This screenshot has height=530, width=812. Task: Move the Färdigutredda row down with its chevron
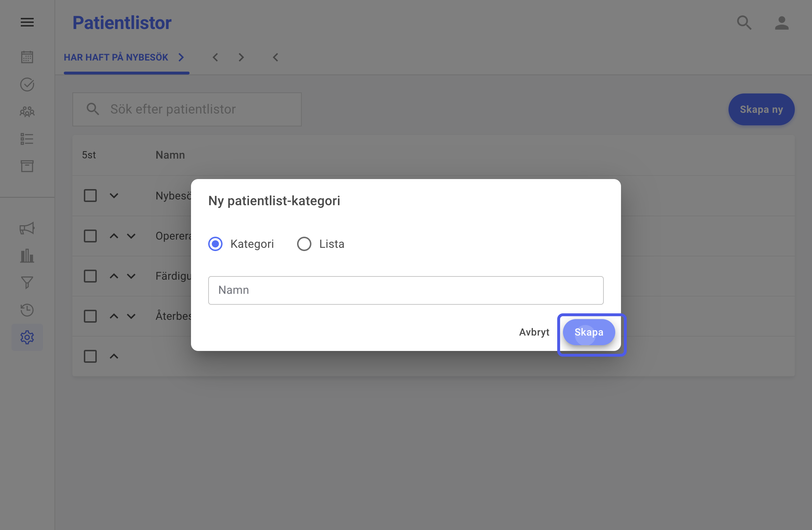[x=131, y=276]
